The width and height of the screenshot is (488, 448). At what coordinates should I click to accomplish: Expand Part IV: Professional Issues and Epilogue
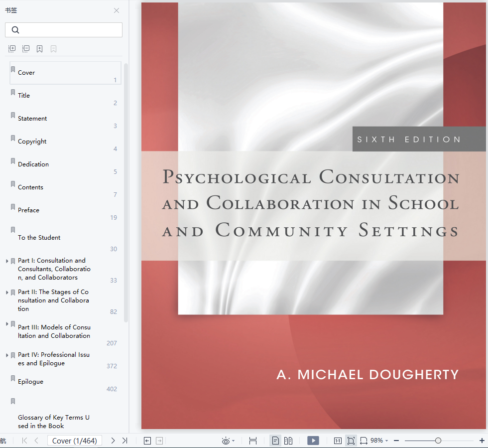coord(7,355)
